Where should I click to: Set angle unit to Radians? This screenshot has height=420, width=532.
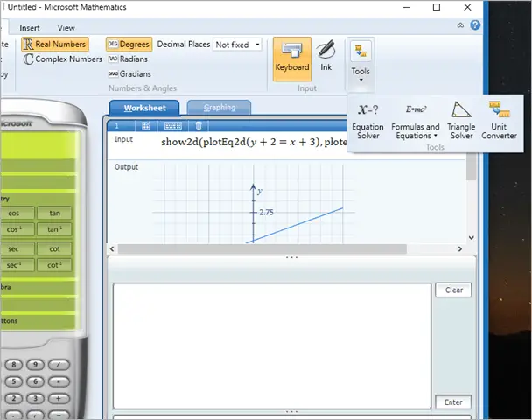pos(128,59)
